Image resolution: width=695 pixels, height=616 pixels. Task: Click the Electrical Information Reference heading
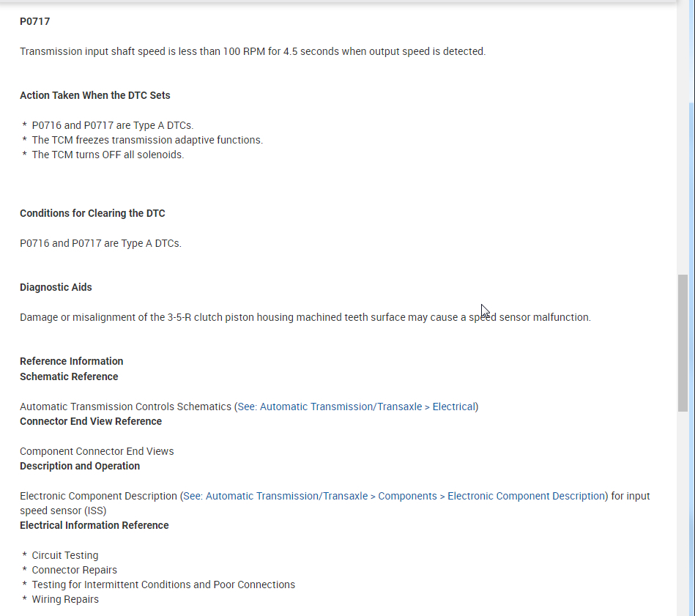(x=94, y=525)
